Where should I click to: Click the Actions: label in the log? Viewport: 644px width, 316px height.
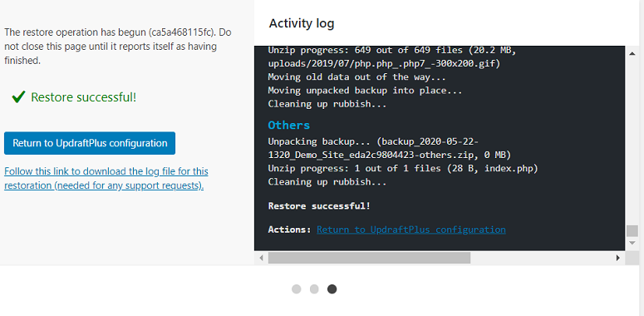point(289,230)
